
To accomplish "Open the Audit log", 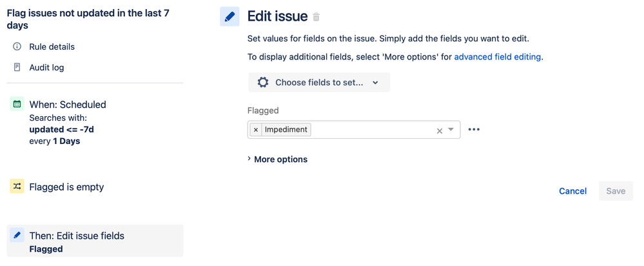I will tap(46, 67).
